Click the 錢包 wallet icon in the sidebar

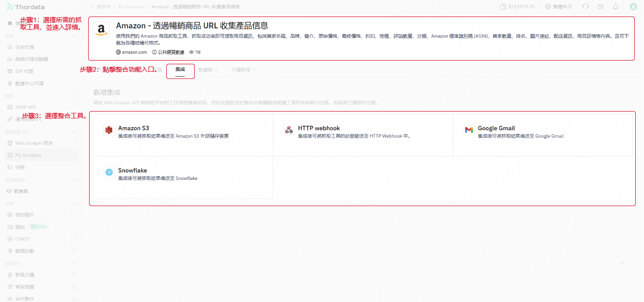[x=10, y=227]
